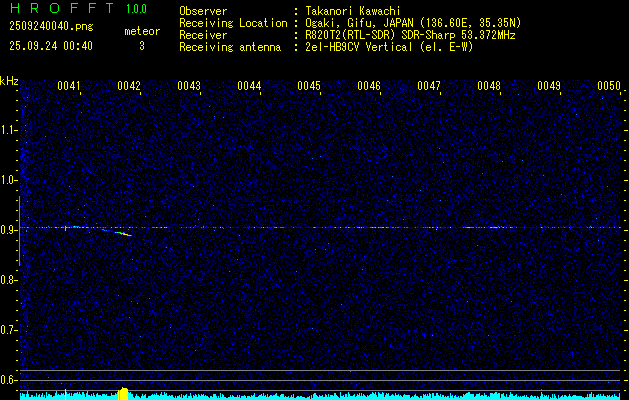
Task: Click the yellow intensity peak in bottom strip
Action: (124, 394)
